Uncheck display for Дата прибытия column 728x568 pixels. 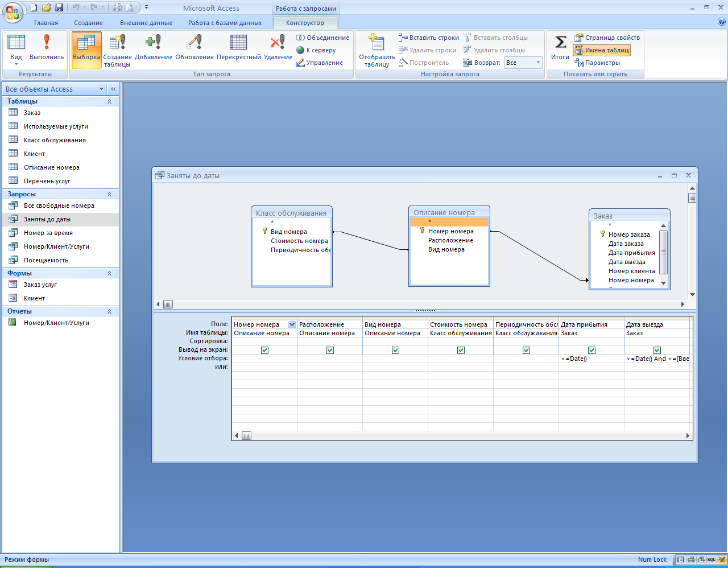(x=591, y=350)
